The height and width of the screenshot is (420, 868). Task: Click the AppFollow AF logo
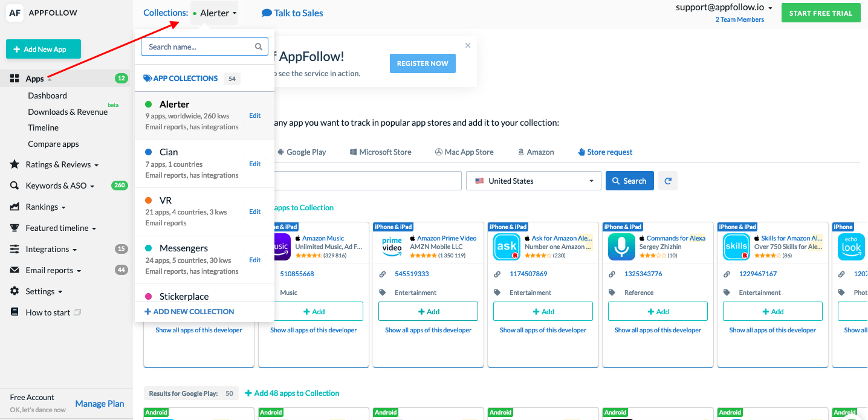(15, 13)
